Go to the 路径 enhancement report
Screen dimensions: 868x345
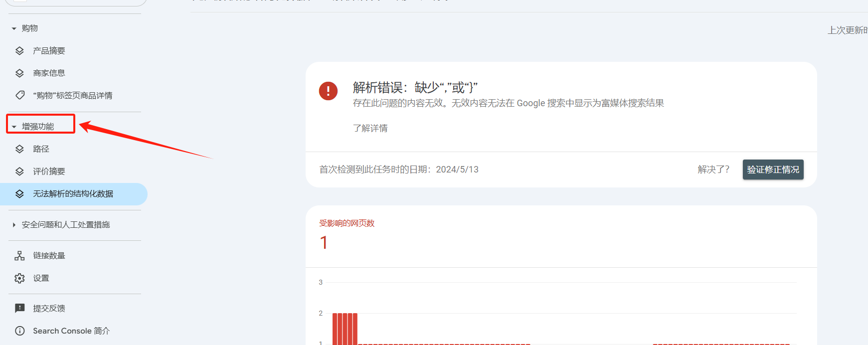[41, 149]
